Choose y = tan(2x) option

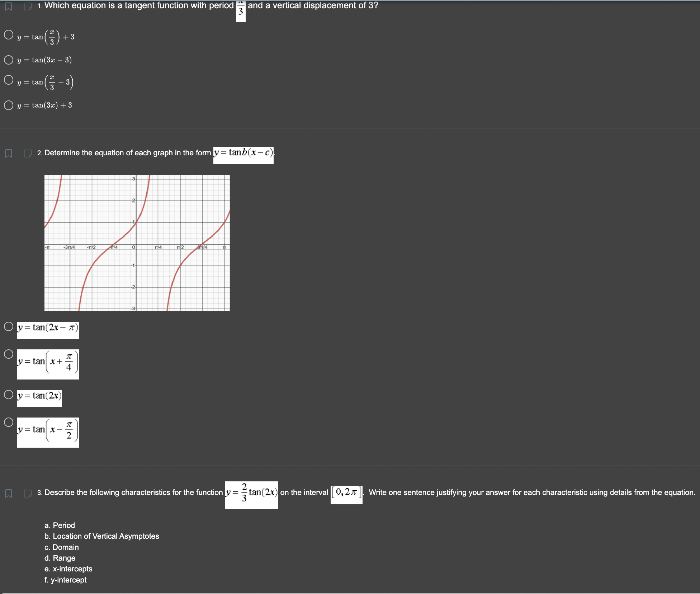coord(9,394)
